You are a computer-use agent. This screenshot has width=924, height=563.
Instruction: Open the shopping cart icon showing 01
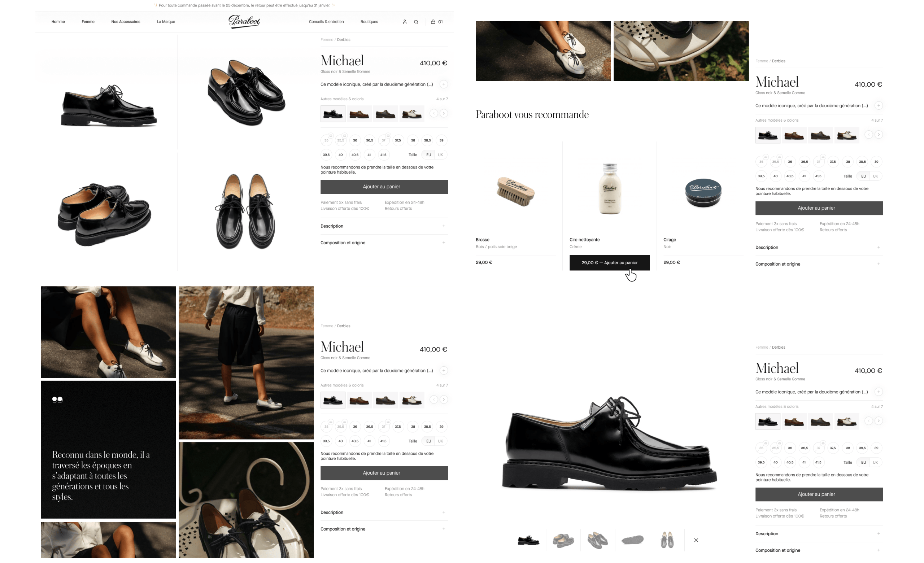(x=436, y=22)
